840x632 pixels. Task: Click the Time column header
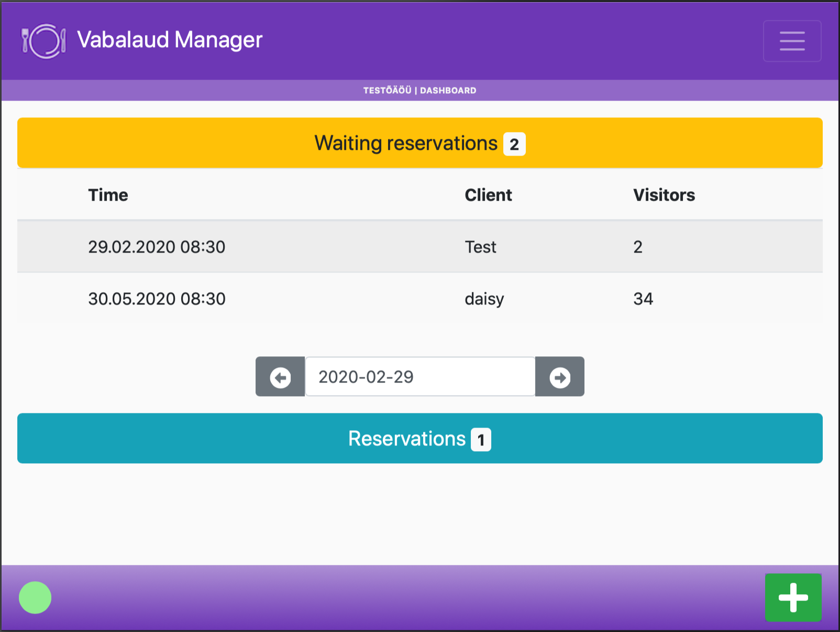pyautogui.click(x=108, y=195)
